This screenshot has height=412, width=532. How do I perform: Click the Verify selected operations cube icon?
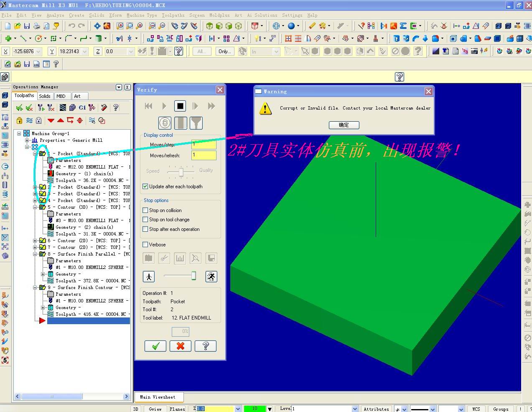(72, 108)
